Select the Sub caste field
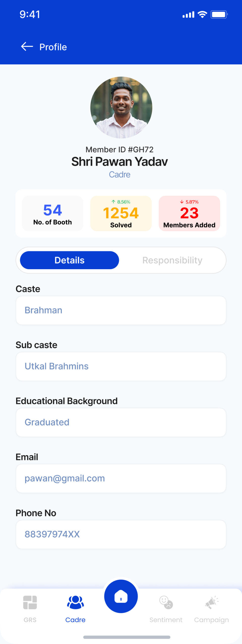 [121, 366]
